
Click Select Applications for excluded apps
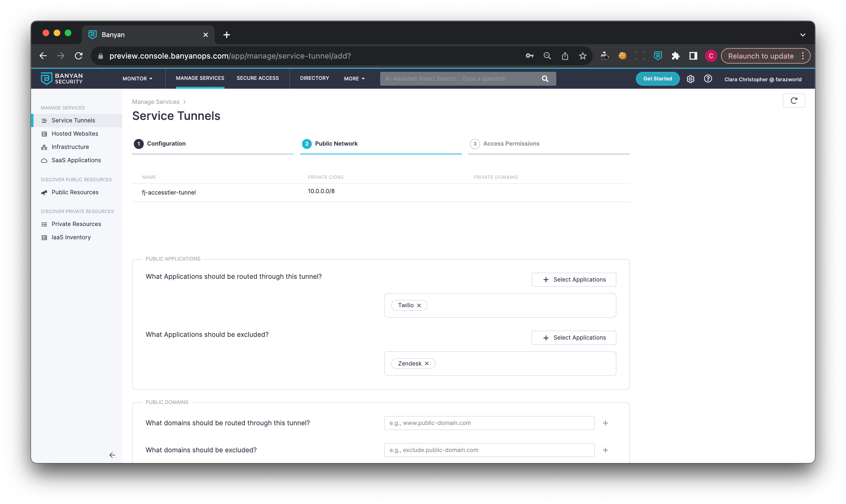pos(573,338)
